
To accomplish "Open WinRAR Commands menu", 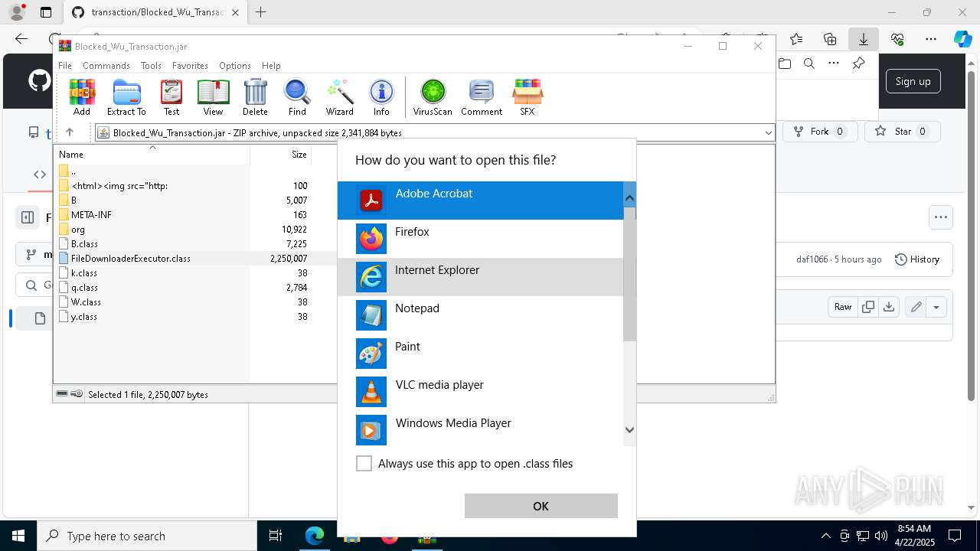I will pyautogui.click(x=106, y=66).
